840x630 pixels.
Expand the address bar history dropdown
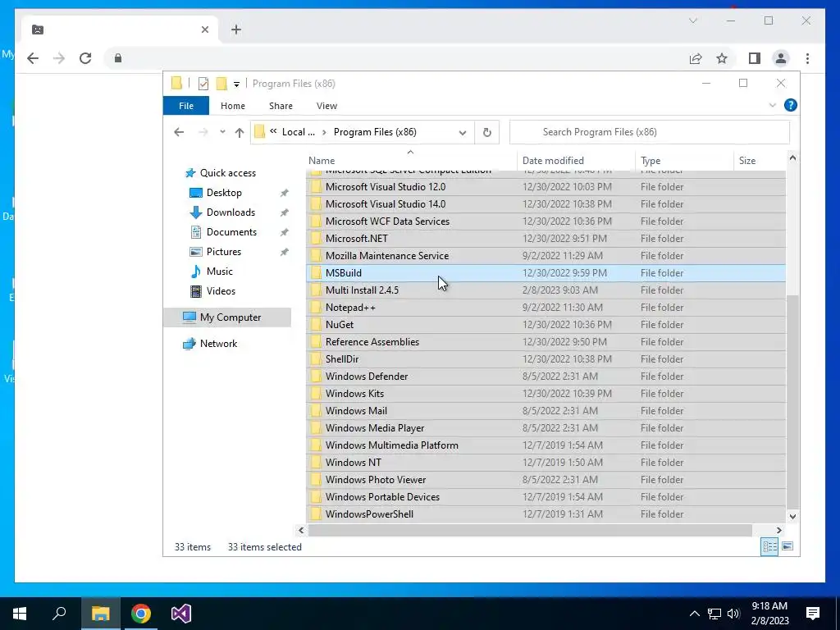463,132
